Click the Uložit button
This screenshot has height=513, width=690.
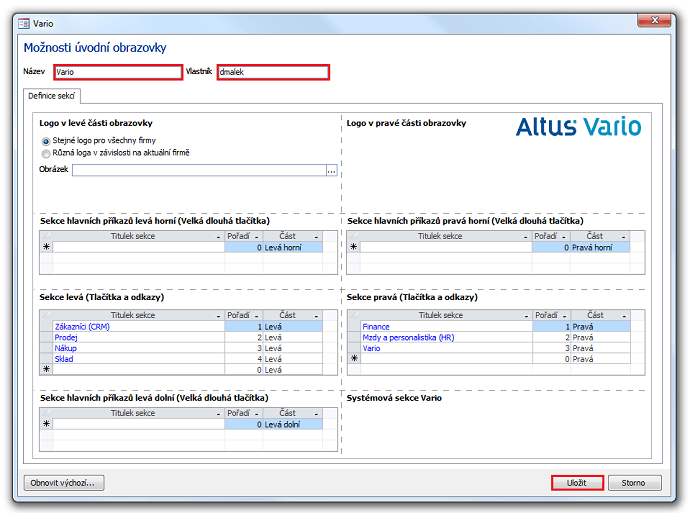coord(577,483)
